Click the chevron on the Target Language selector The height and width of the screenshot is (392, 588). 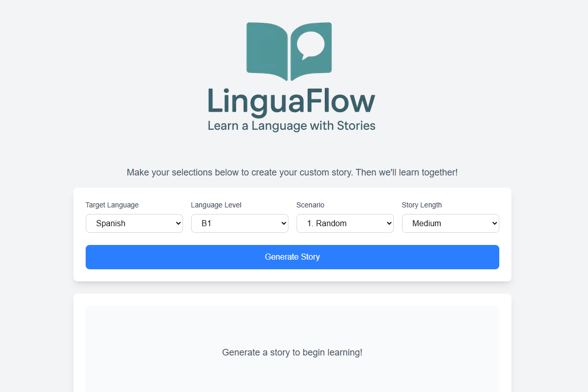(177, 223)
